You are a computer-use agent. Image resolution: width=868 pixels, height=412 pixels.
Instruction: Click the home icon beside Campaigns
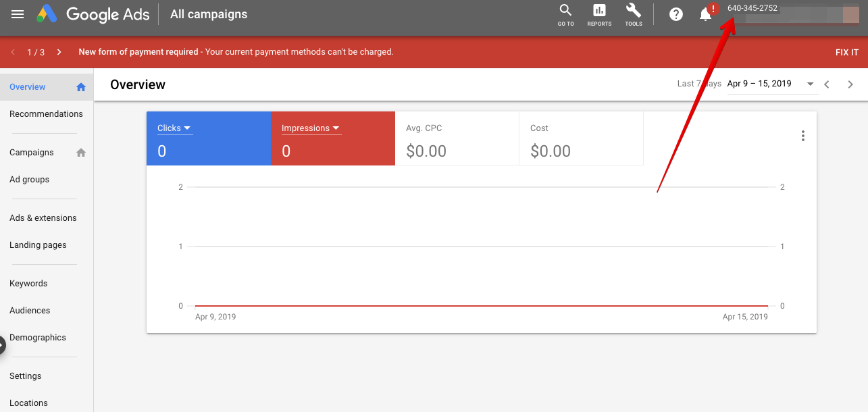click(x=81, y=153)
